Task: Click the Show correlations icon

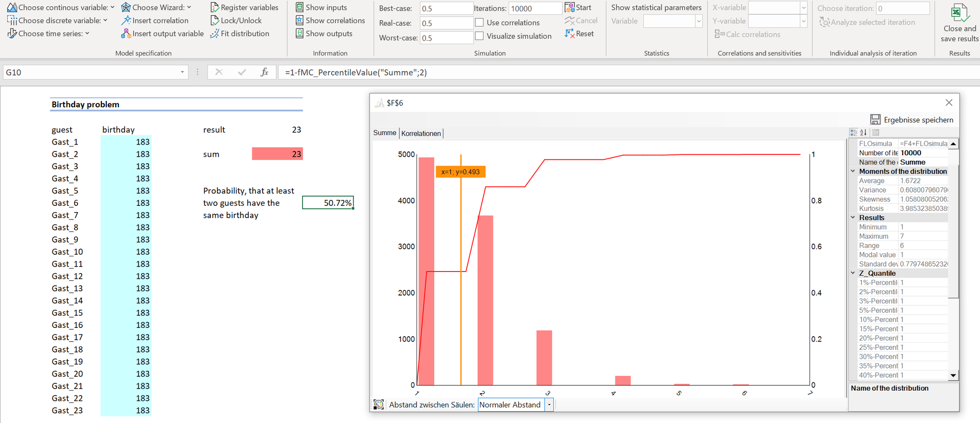Action: (x=299, y=20)
